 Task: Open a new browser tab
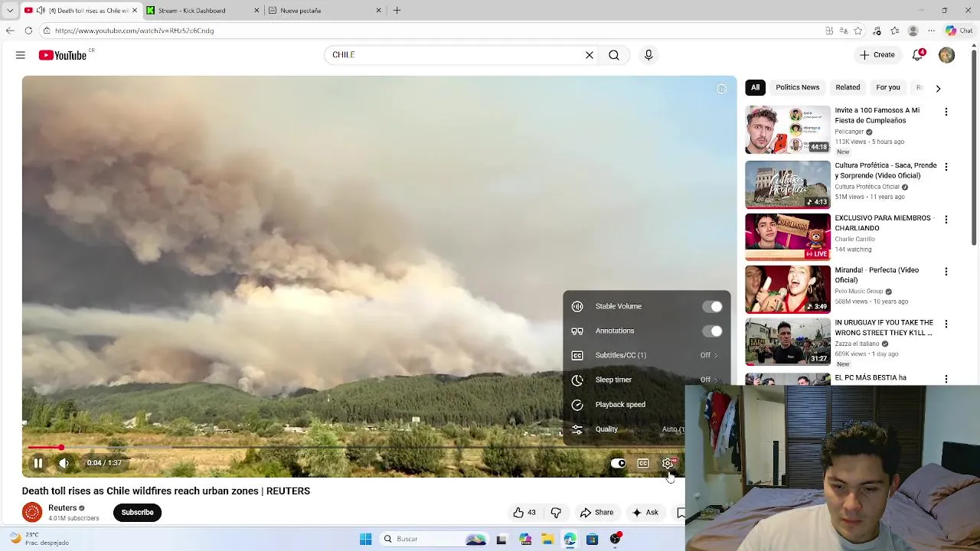coord(397,11)
